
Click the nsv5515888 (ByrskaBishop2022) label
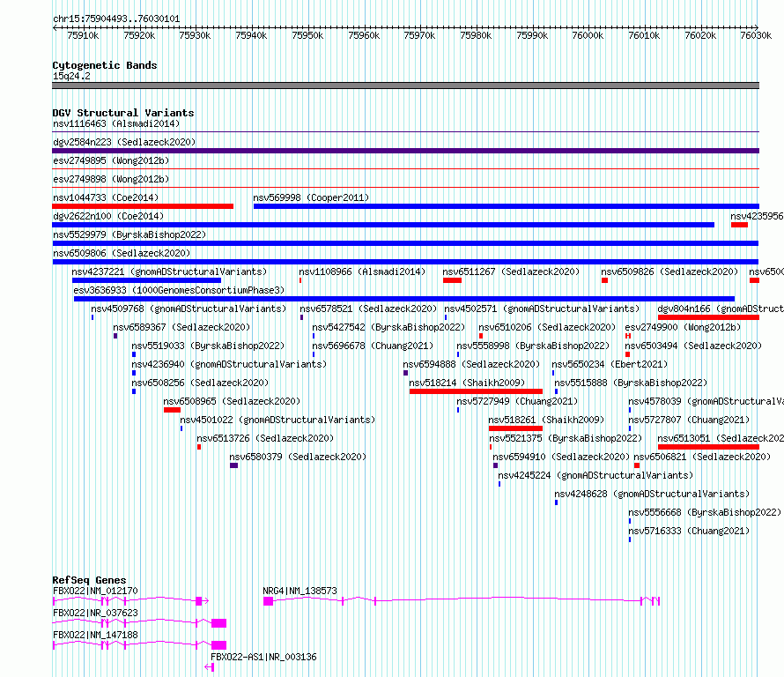pos(631,383)
